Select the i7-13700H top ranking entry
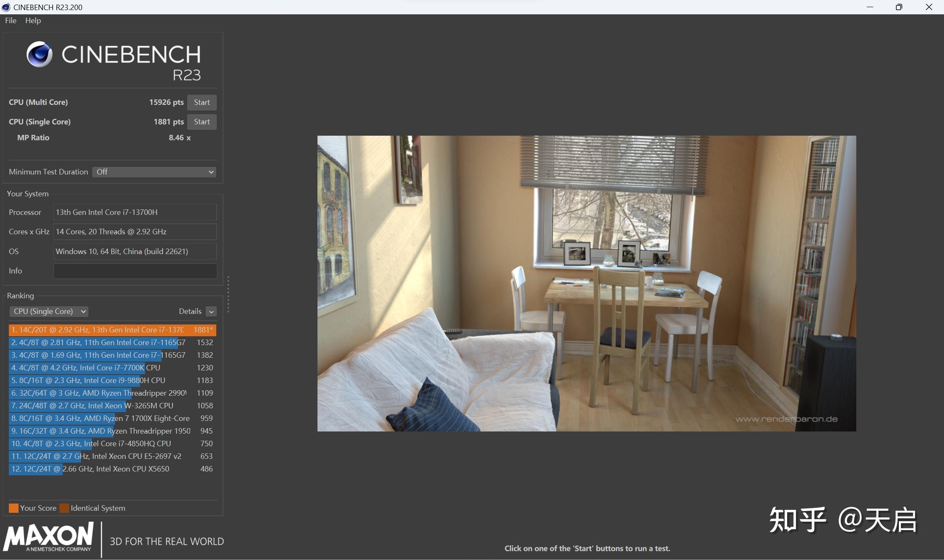944x560 pixels. click(x=112, y=330)
